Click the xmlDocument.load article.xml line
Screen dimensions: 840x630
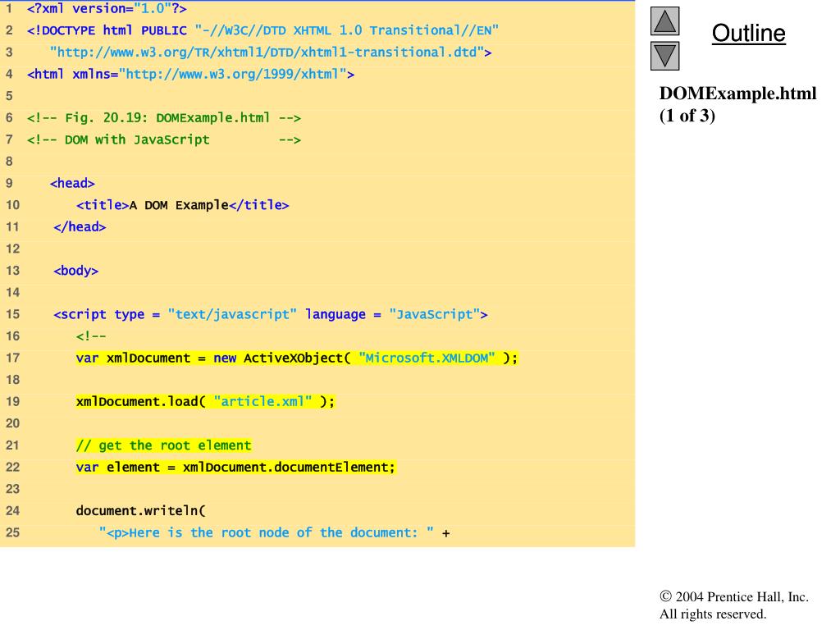click(205, 402)
